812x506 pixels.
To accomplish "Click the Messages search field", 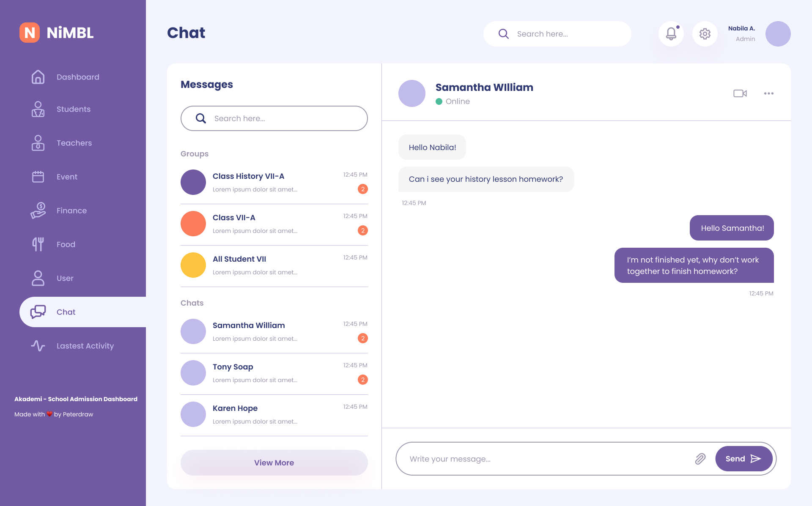I will 279,118.
